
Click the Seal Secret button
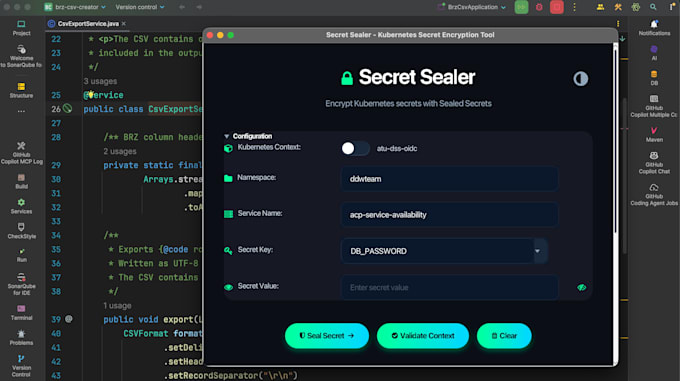coord(327,335)
